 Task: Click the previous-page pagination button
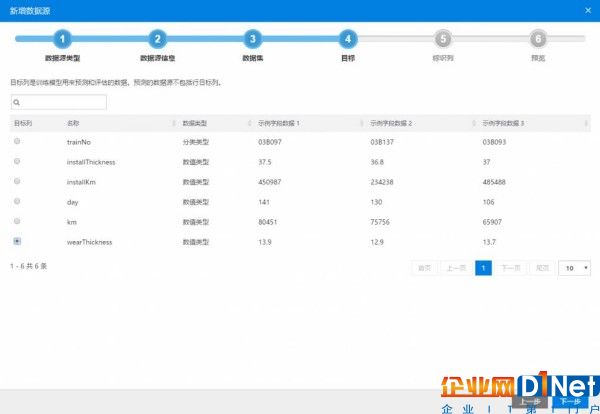click(456, 268)
